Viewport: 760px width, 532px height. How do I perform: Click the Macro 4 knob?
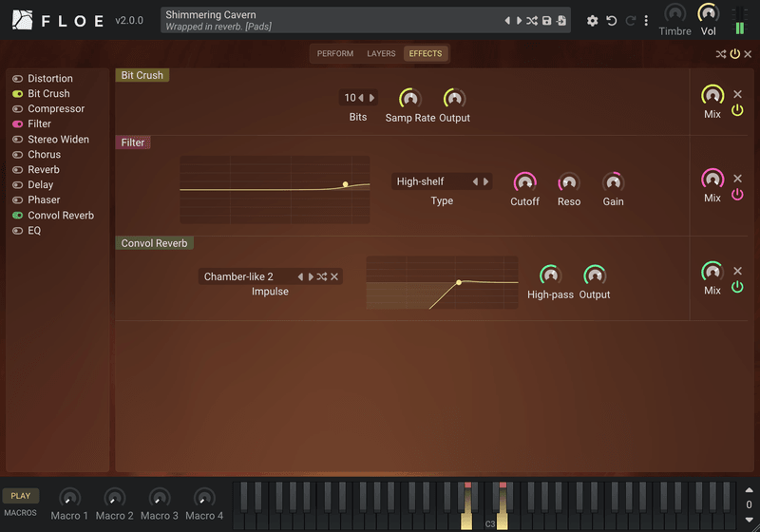click(x=204, y=498)
